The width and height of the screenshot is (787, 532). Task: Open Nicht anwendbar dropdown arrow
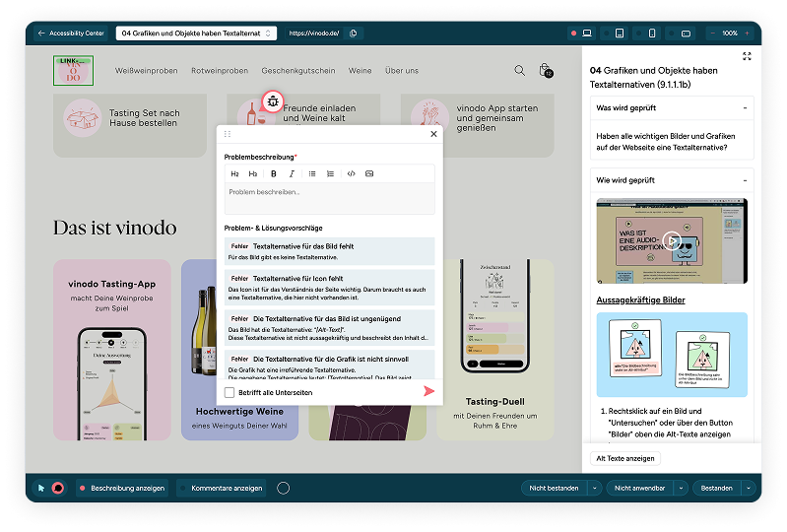coord(681,488)
